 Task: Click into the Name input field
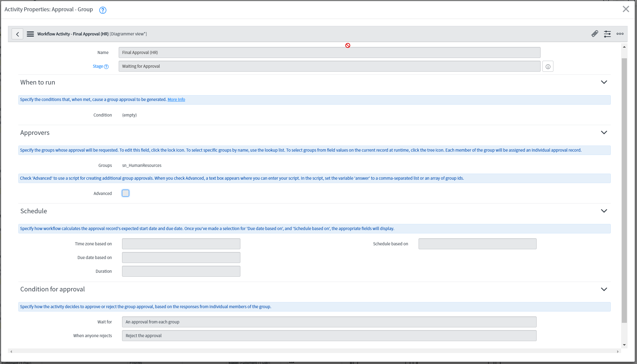point(329,52)
